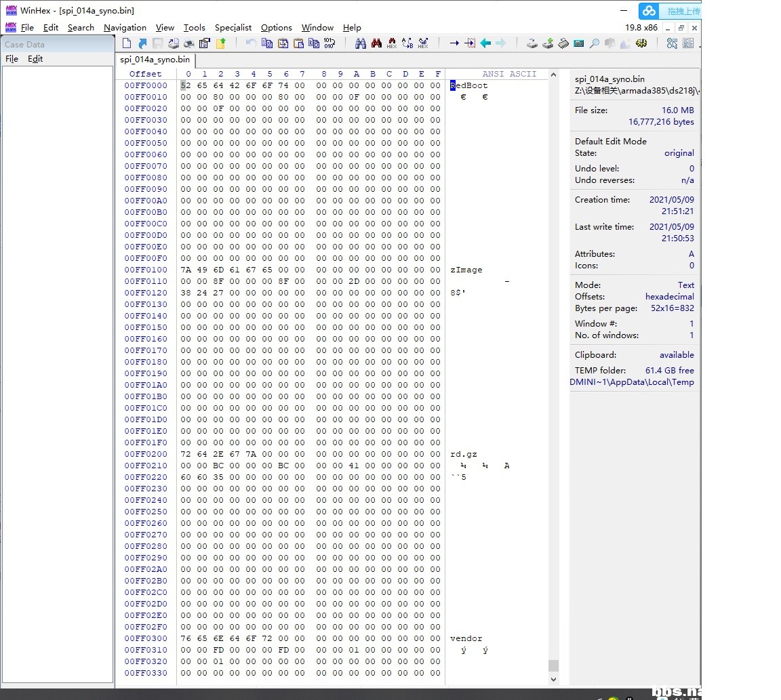The image size is (781, 700).
Task: Create a new file with toolbar icon
Action: (127, 43)
